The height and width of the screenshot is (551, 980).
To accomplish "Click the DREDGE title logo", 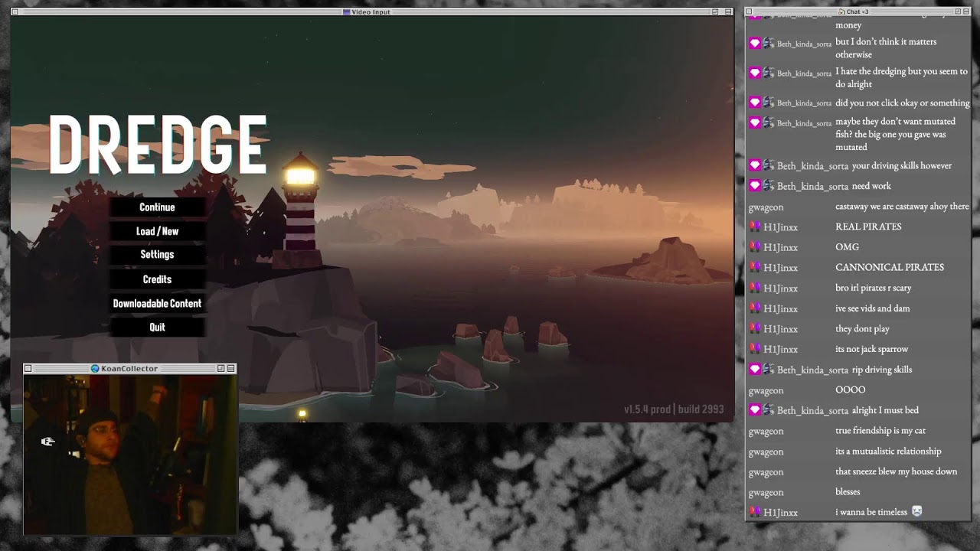I will (x=158, y=145).
